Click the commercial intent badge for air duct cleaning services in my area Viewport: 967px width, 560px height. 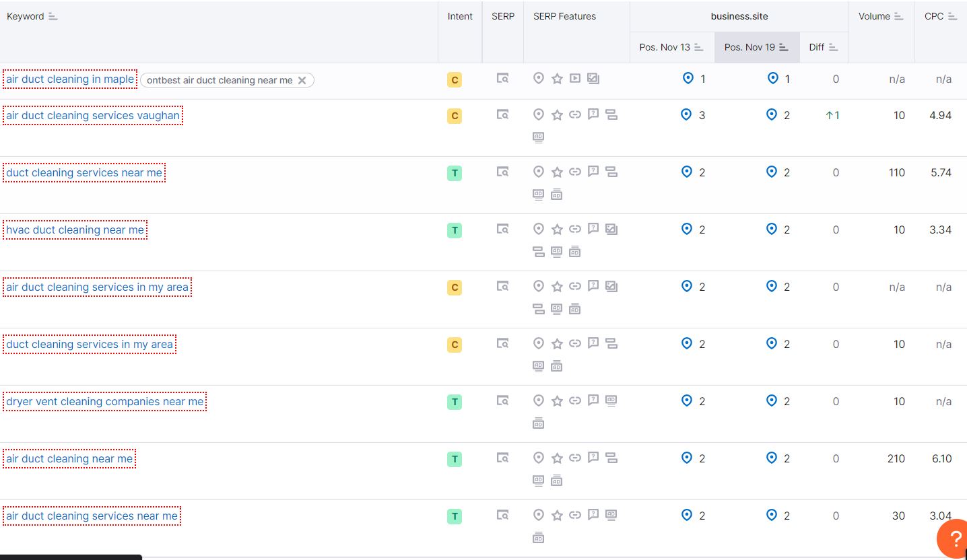click(455, 287)
